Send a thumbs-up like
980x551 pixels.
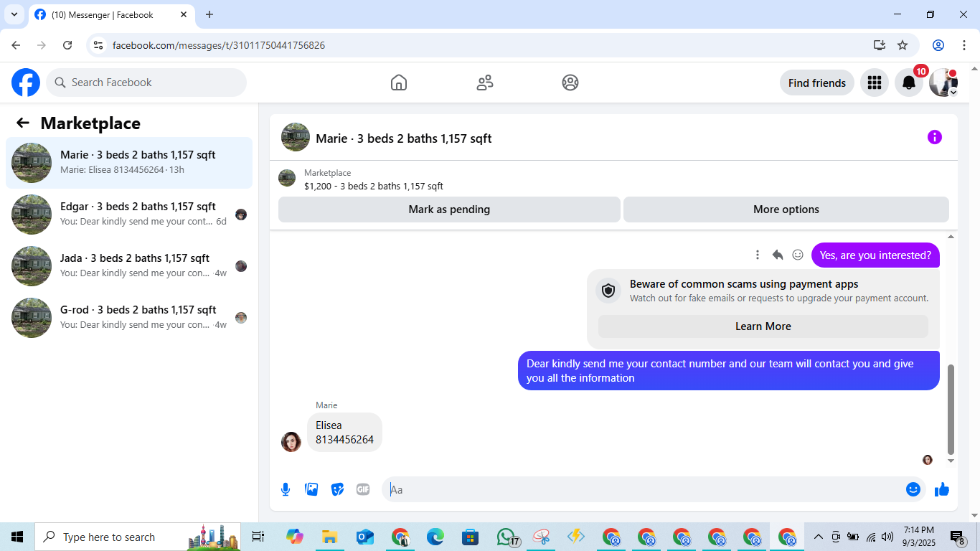tap(942, 489)
